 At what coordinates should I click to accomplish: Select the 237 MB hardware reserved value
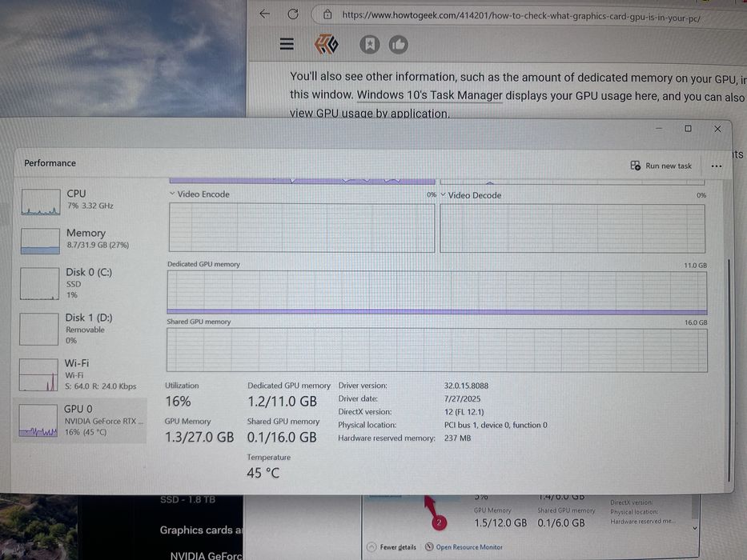coord(457,438)
